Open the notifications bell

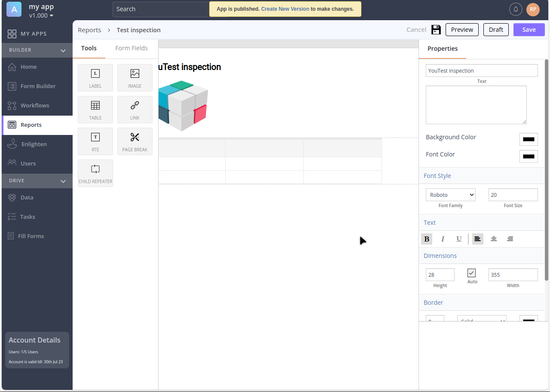(x=516, y=9)
